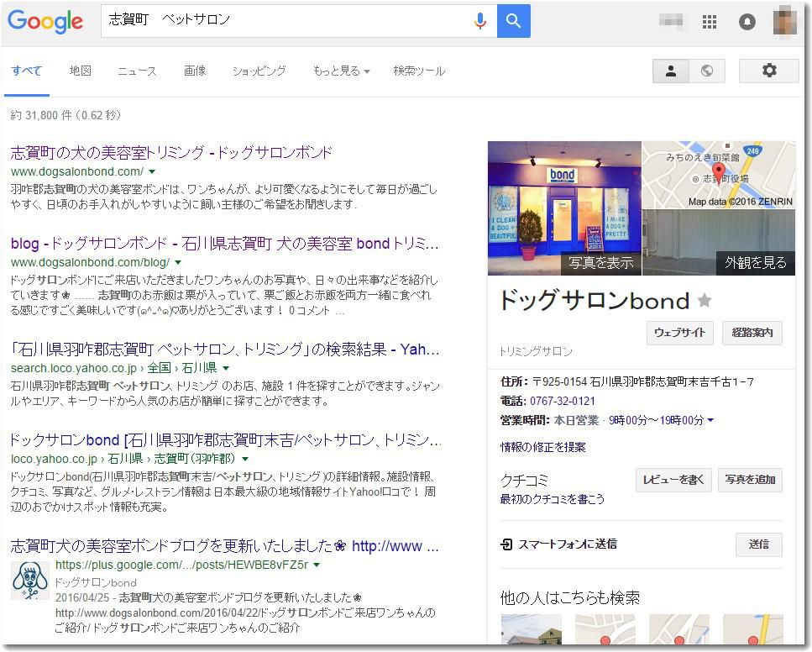Select the すべて tab
The image size is (812, 652).
[26, 71]
